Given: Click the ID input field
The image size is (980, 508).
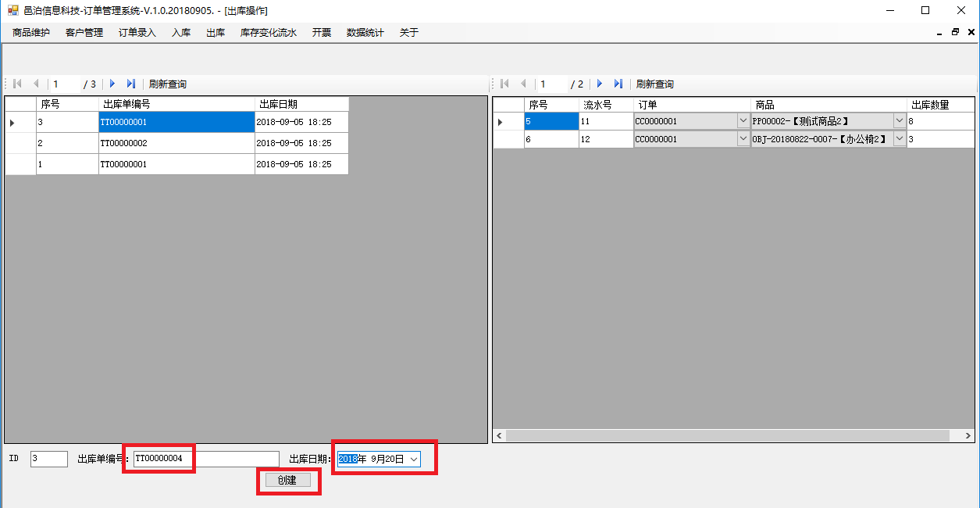Looking at the screenshot, I should [x=49, y=459].
